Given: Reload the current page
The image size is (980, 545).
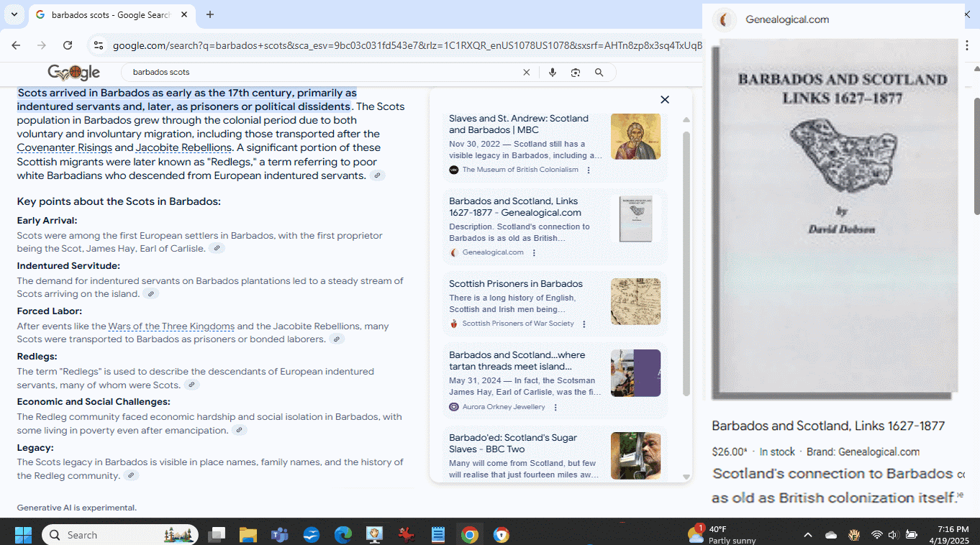Looking at the screenshot, I should 68,45.
